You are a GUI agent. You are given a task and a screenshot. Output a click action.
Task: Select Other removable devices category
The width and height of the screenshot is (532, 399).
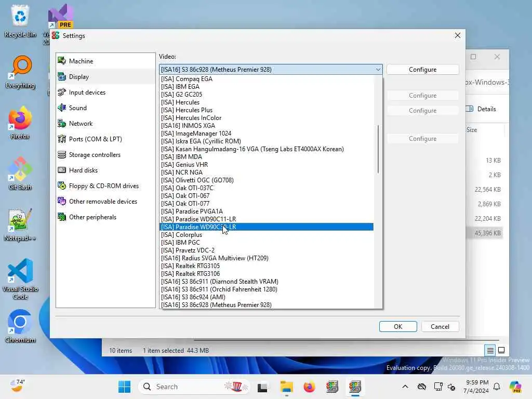tap(105, 202)
